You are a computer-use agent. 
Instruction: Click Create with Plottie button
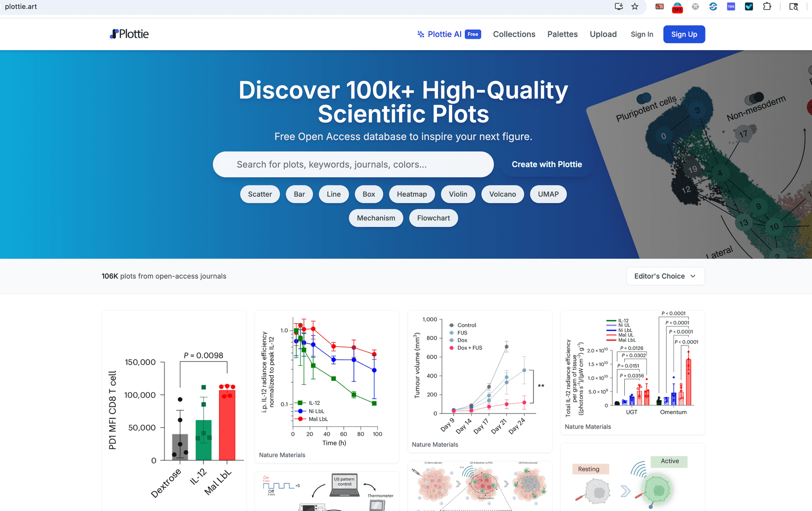click(x=547, y=164)
